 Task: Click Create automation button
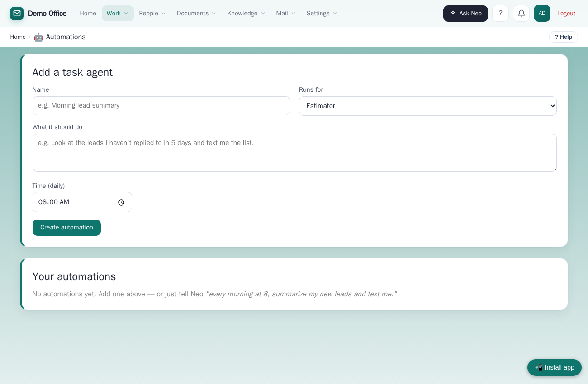66,228
